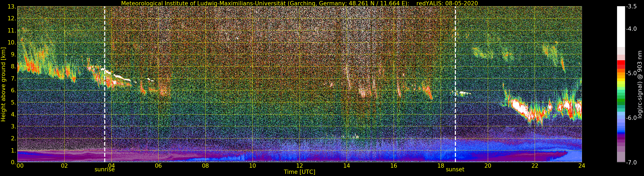Click the dashed white sunset marker line

(x=455, y=84)
